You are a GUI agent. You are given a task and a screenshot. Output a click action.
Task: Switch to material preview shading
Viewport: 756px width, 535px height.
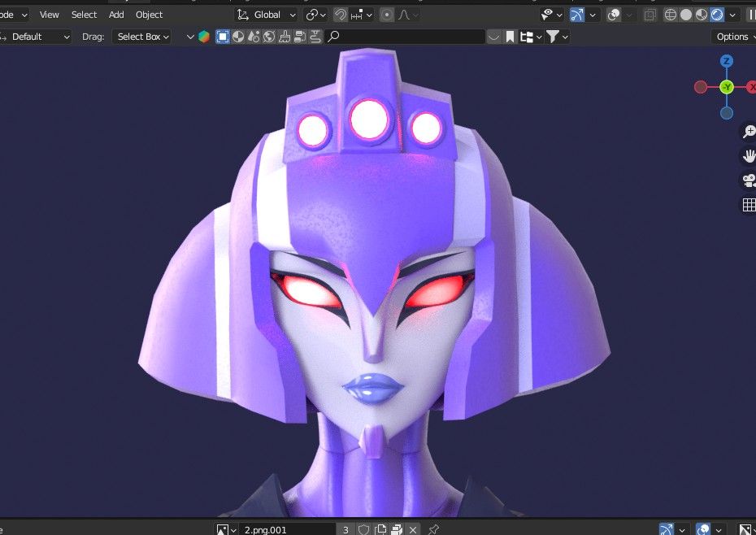[701, 15]
